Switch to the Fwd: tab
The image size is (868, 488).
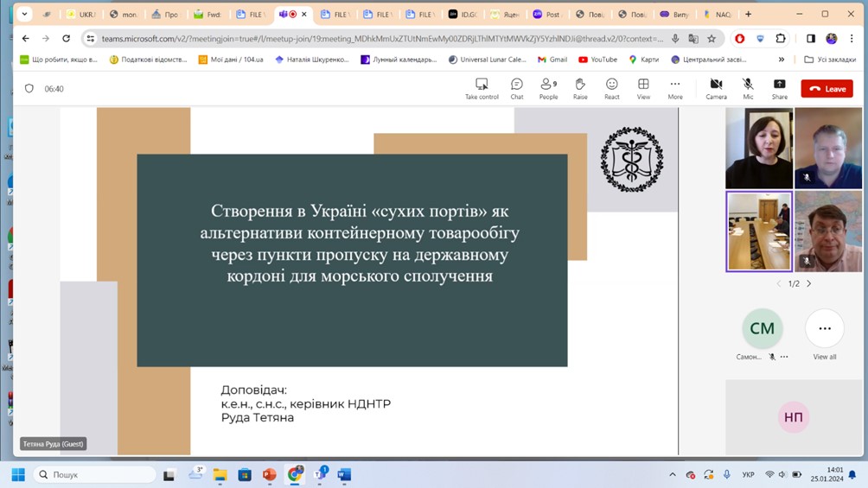coord(207,15)
